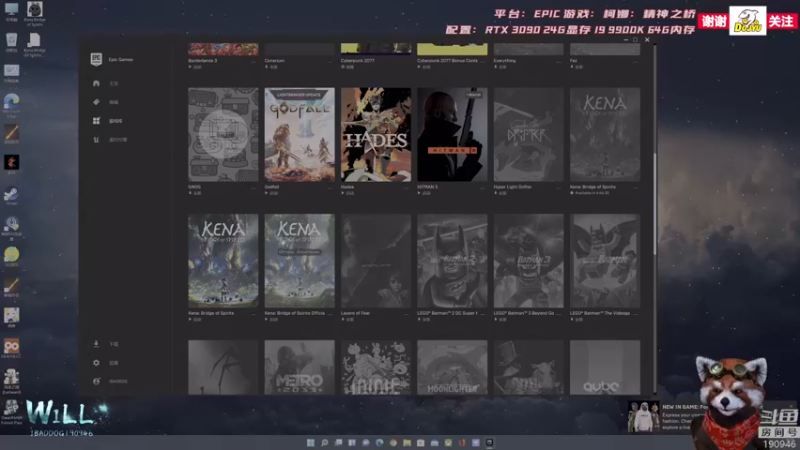Image resolution: width=800 pixels, height=450 pixels.
Task: Open Microsoft Edge from the taskbar
Action: 379,443
